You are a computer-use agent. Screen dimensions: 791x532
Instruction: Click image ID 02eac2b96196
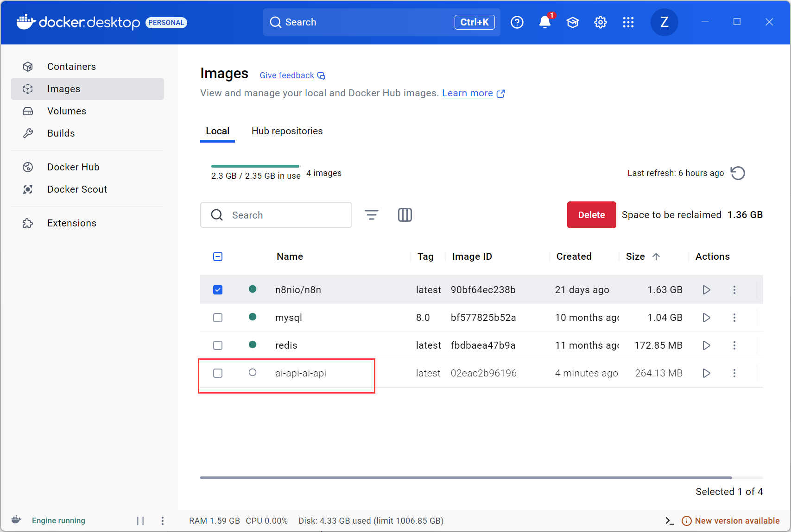tap(484, 373)
